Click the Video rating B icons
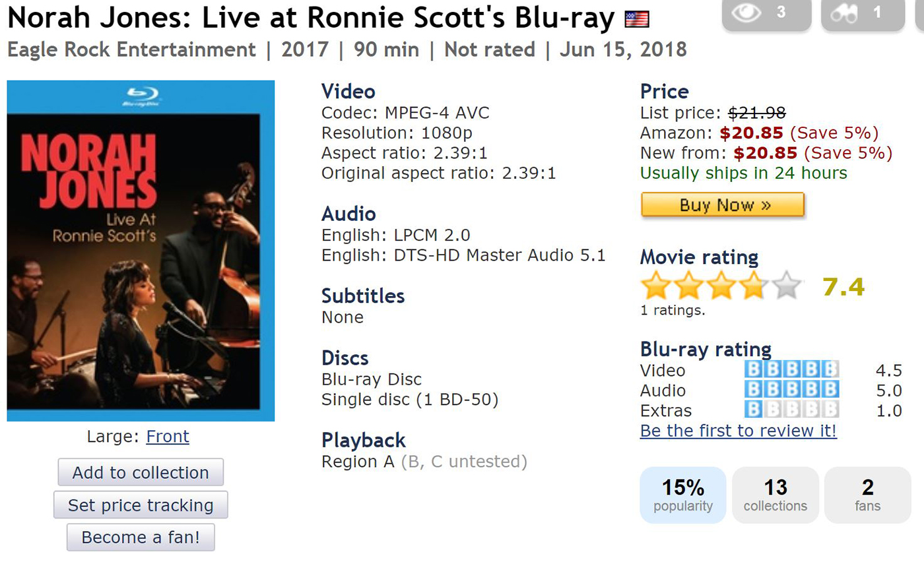The height and width of the screenshot is (562, 924). click(x=791, y=369)
